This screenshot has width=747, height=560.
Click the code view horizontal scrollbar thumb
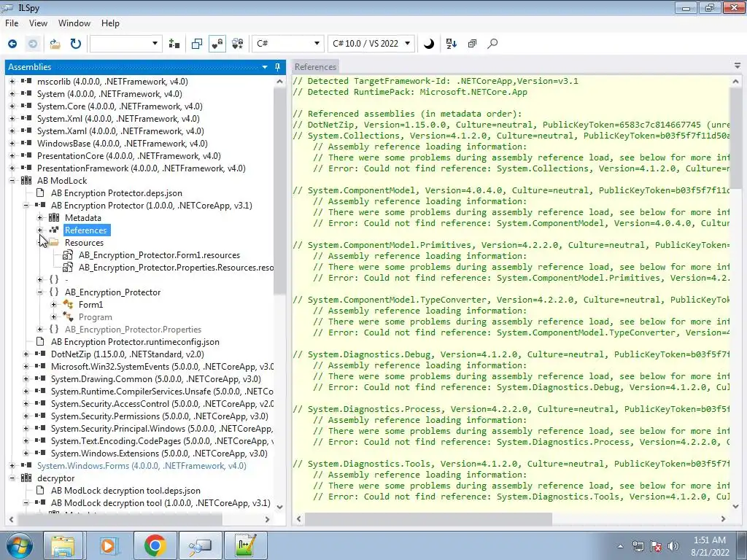[x=428, y=518]
